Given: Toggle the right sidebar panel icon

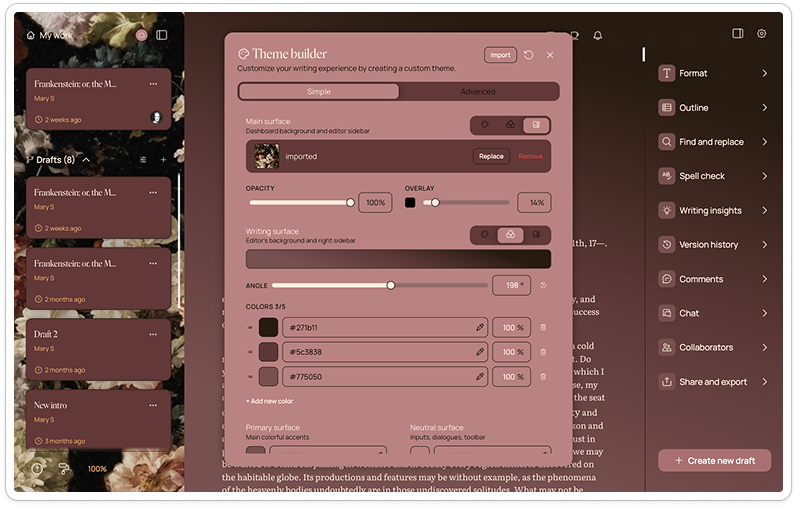Looking at the screenshot, I should (x=737, y=34).
